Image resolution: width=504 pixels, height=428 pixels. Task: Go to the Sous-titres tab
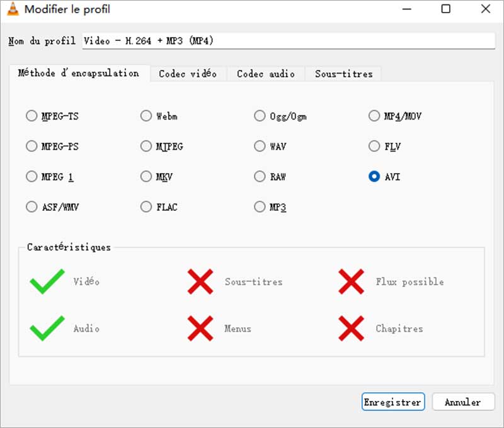[x=343, y=74]
